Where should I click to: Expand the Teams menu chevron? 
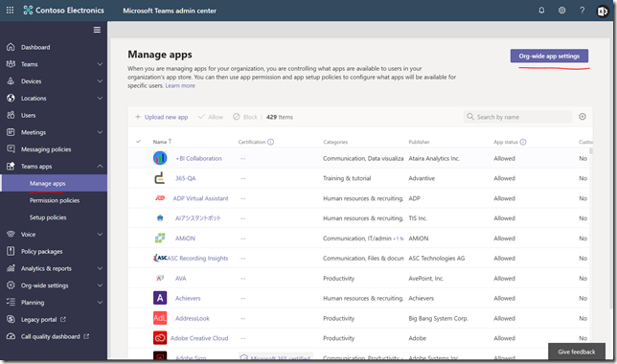tap(100, 64)
